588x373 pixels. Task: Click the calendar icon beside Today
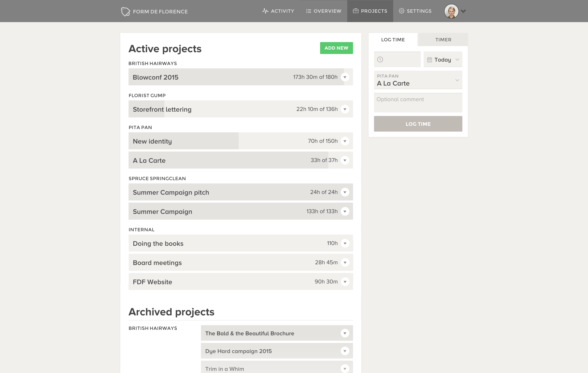point(430,60)
